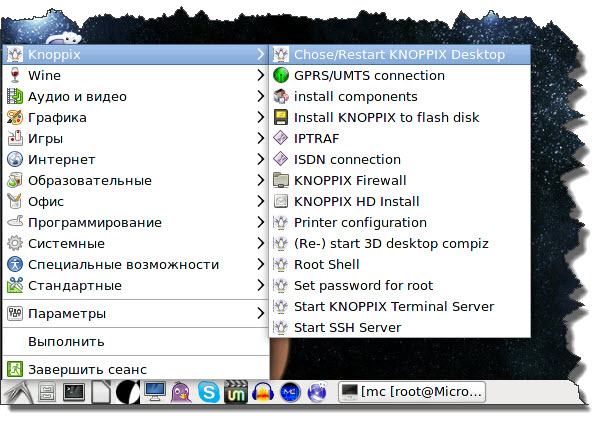
Task: Open Аудио и видео menu category
Action: click(135, 96)
